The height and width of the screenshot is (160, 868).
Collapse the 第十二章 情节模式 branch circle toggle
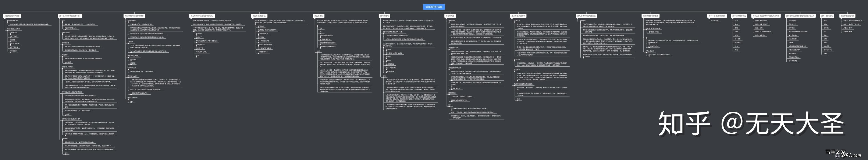[x=733, y=18]
